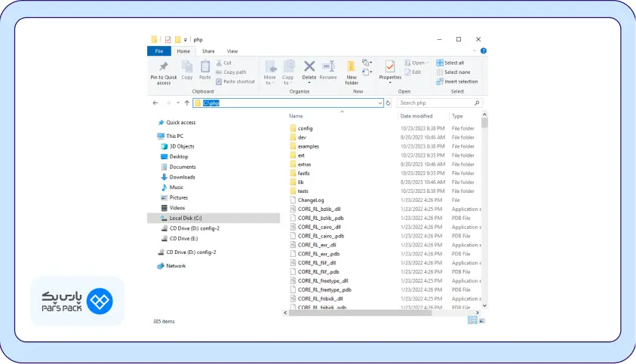Click the horizontal scrollbar right arrow
The width and height of the screenshot is (636, 364).
[x=478, y=313]
